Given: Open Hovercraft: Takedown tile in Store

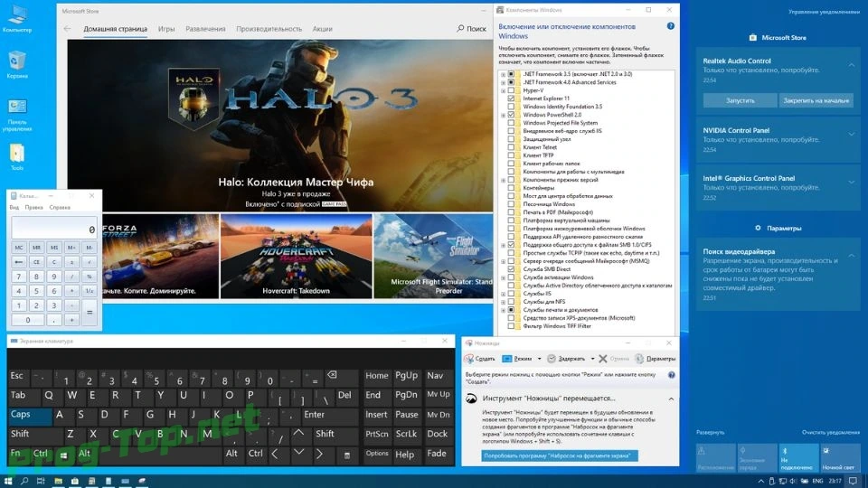Looking at the screenshot, I should point(297,256).
